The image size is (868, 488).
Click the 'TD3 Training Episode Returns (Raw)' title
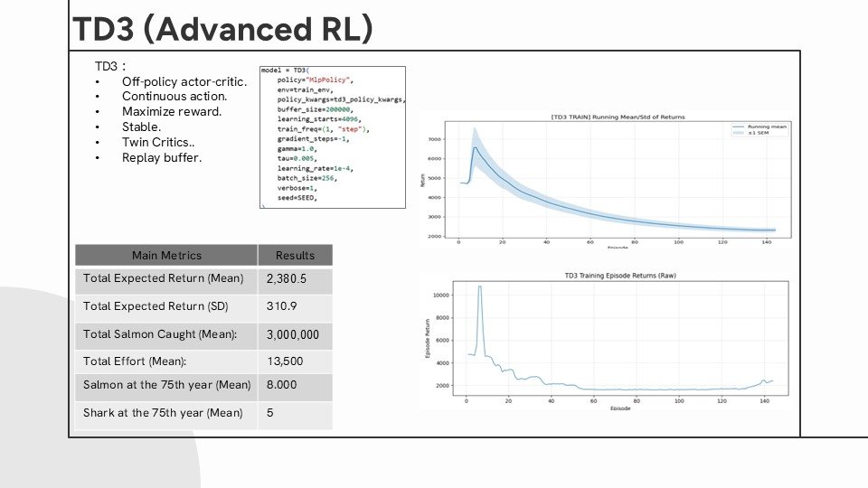coord(620,276)
